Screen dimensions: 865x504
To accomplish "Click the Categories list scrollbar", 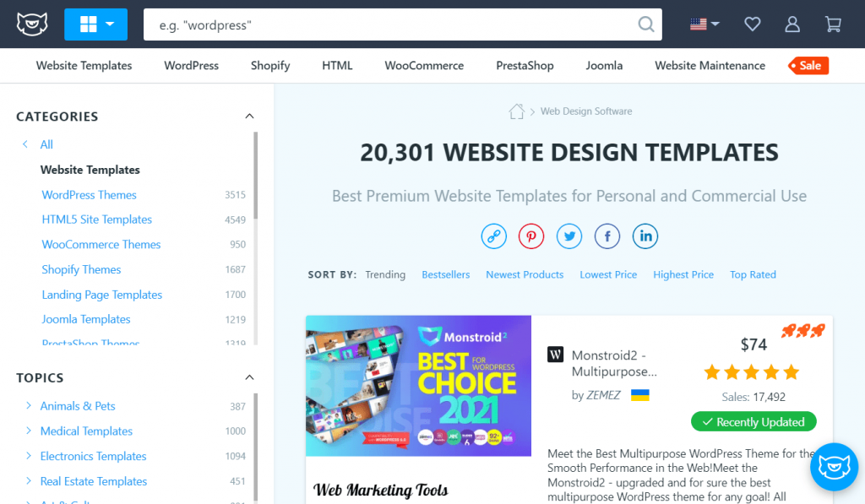I will click(x=255, y=176).
